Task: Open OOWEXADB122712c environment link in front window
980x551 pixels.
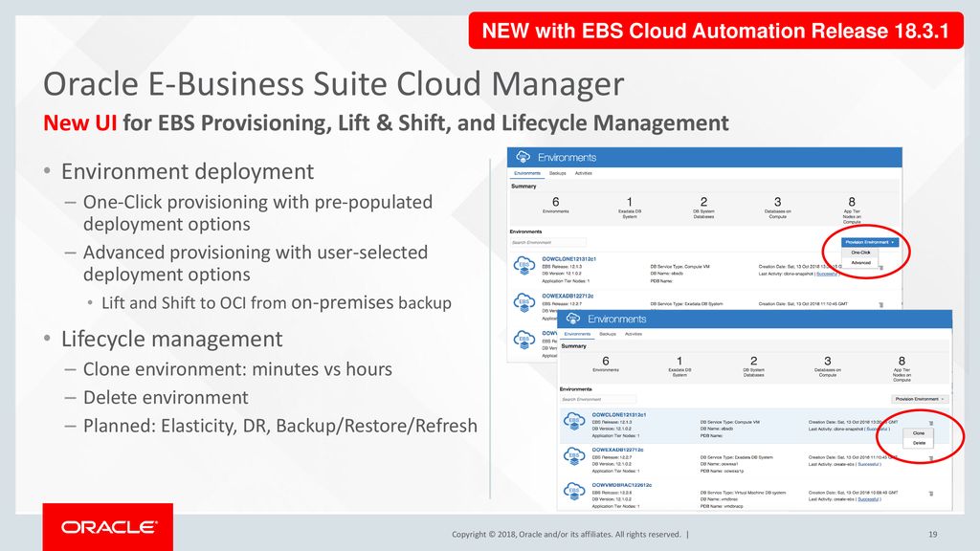Action: (617, 450)
